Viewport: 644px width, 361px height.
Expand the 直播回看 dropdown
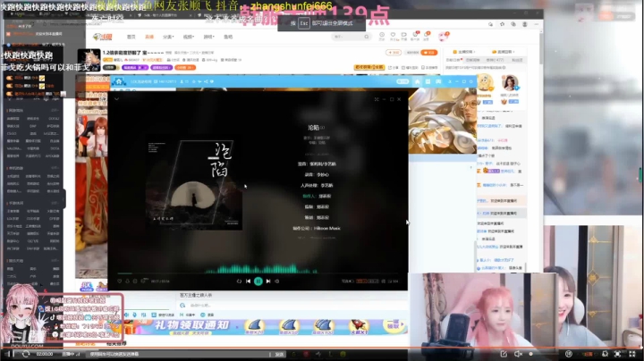(503, 52)
